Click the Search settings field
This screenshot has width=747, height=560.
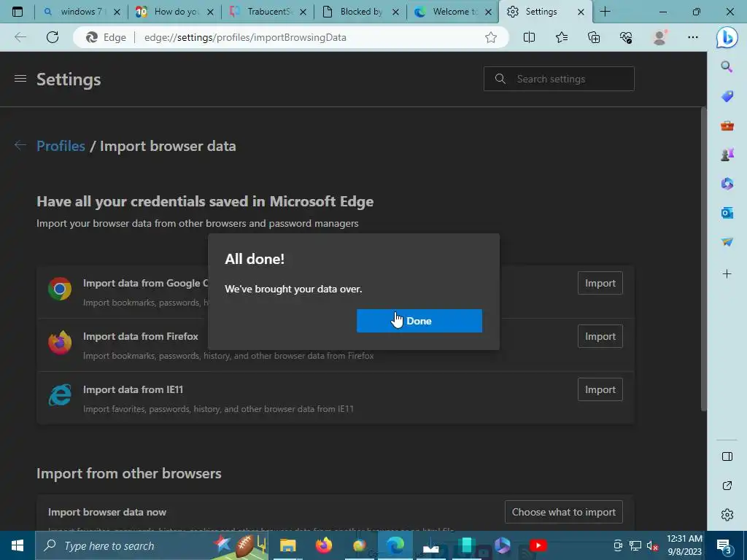click(x=559, y=79)
